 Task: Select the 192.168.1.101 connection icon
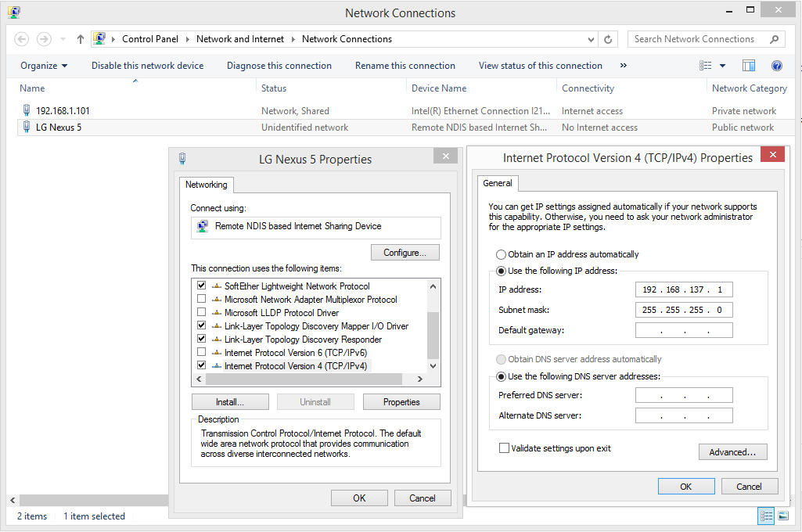pyautogui.click(x=27, y=110)
